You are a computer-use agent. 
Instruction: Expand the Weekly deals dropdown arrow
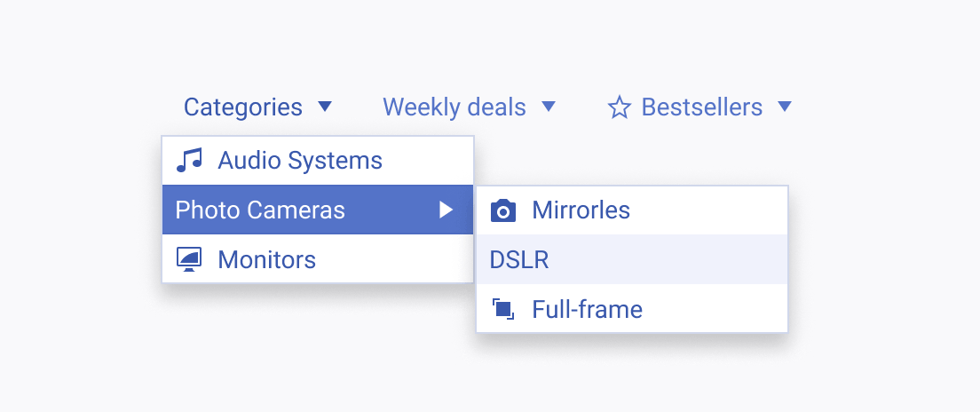click(x=548, y=107)
